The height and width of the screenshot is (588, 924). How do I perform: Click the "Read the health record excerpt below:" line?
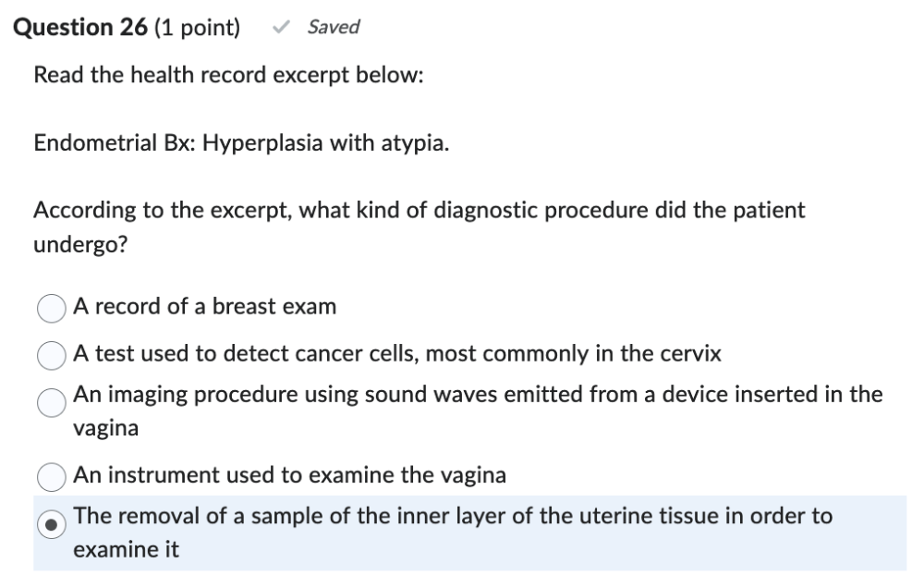point(228,76)
